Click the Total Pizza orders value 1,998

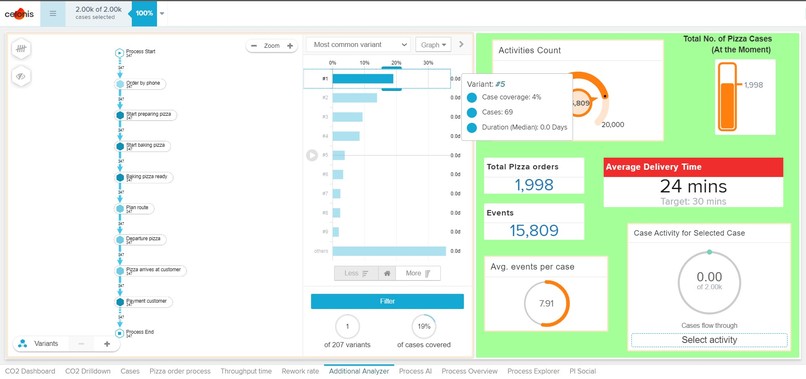click(534, 185)
